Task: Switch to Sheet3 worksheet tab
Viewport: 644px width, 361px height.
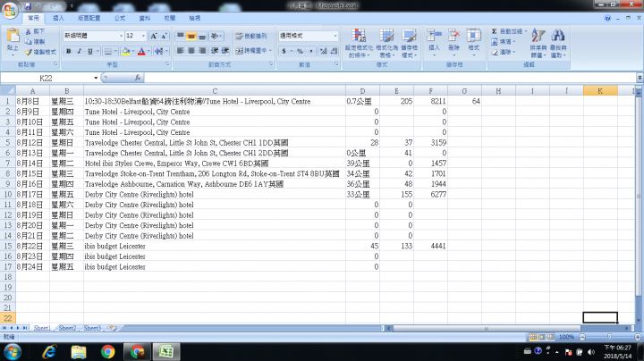Action: pos(92,328)
